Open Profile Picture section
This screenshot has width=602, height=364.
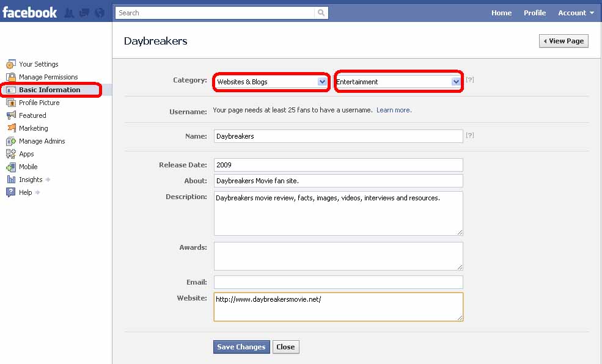pyautogui.click(x=39, y=103)
